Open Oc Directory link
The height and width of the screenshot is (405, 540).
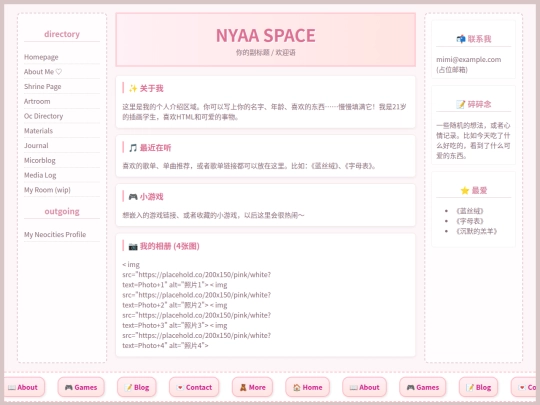[43, 116]
